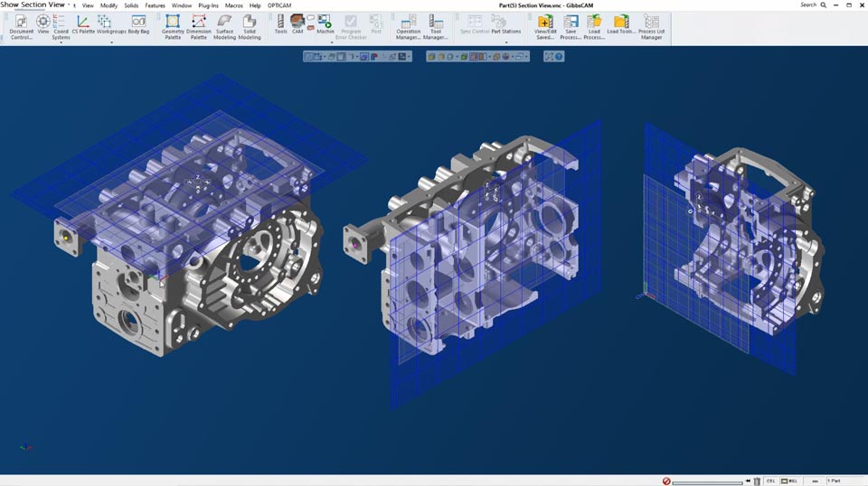Launch the Operation Manager
This screenshot has height=486, width=868.
(408, 25)
